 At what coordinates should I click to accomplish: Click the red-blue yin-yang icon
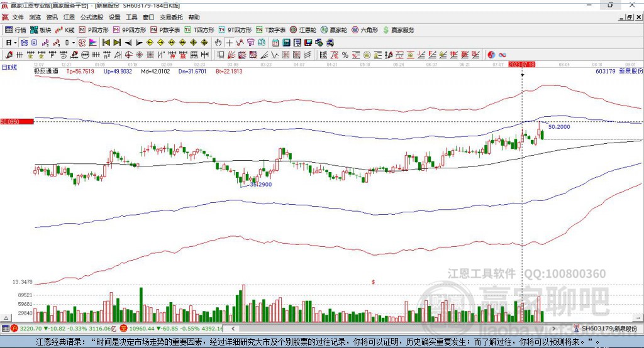coord(491,55)
